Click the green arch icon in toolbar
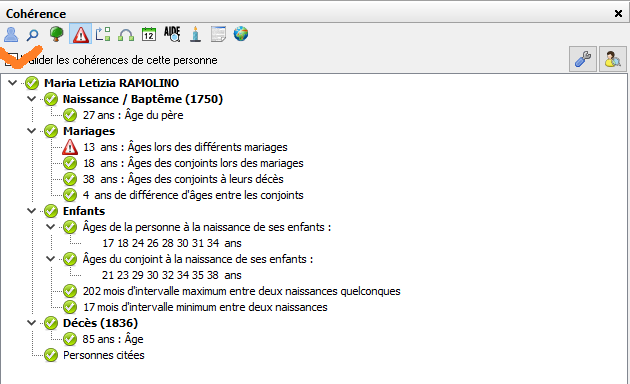Viewport: 630px width, 384px height. pyautogui.click(x=126, y=35)
